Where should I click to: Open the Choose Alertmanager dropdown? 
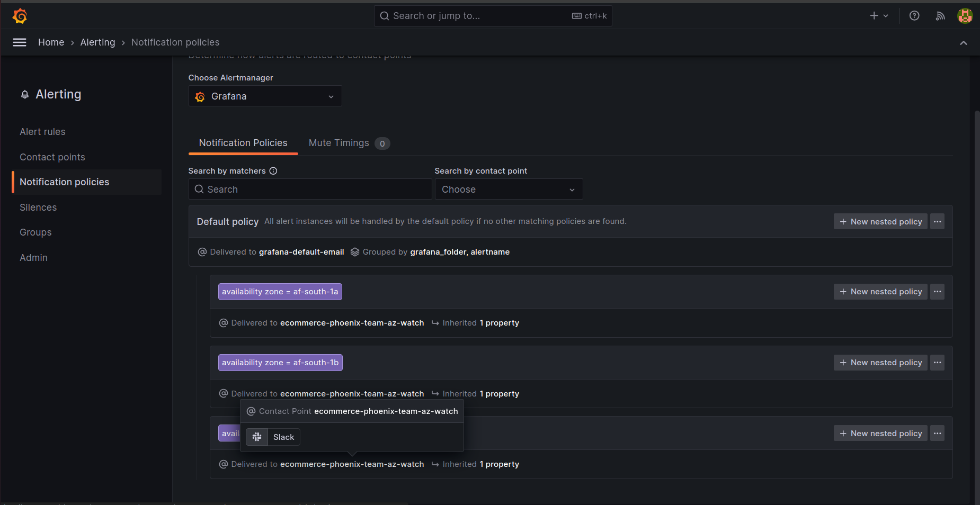[x=264, y=96]
